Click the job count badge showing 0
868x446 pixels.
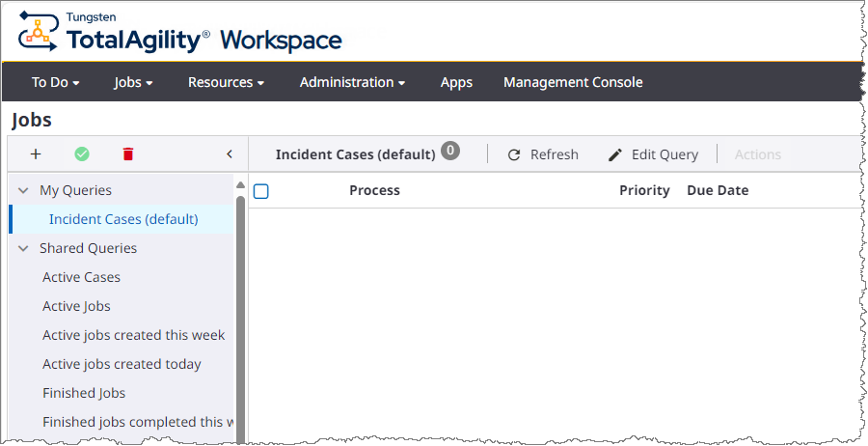click(450, 151)
